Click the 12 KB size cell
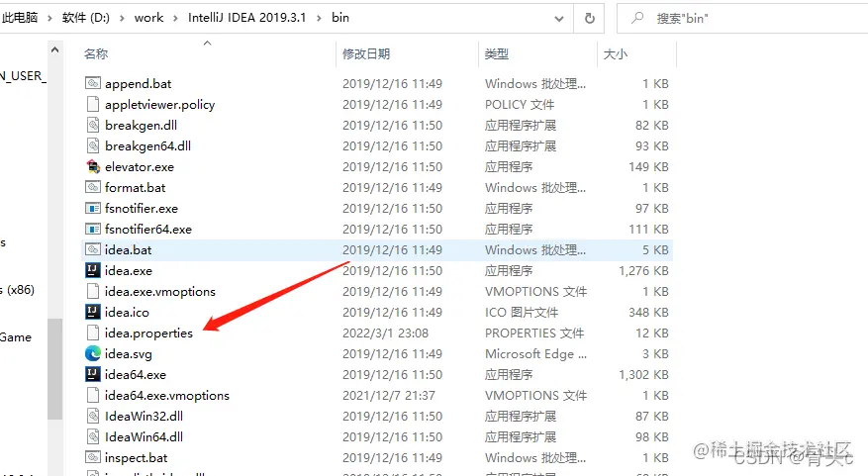 (651, 333)
